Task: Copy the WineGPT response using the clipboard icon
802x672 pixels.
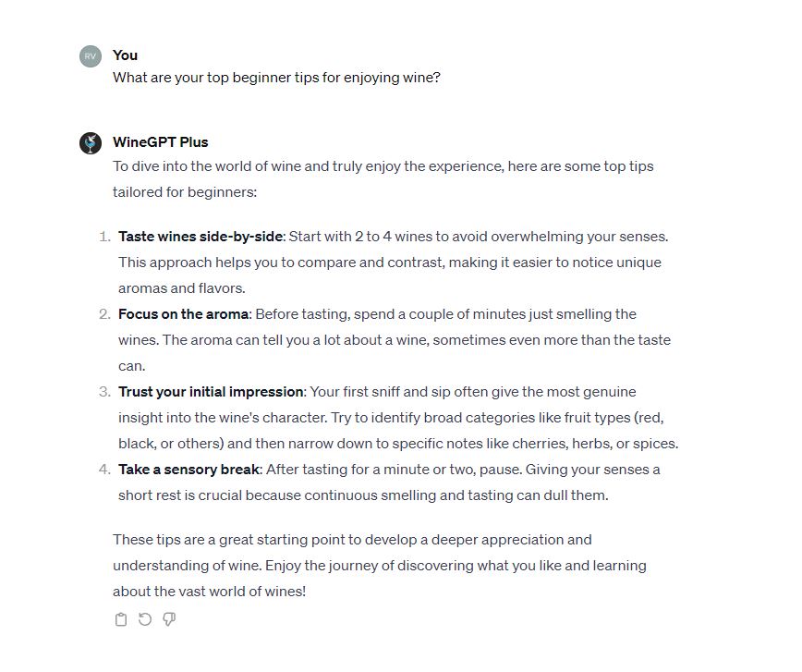Action: tap(121, 619)
